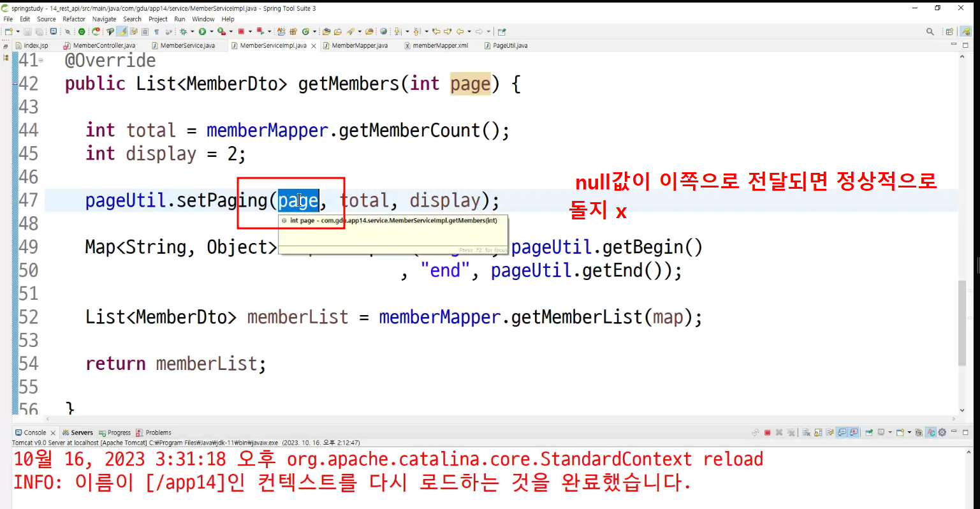Open the Back history dropdown

point(469,31)
